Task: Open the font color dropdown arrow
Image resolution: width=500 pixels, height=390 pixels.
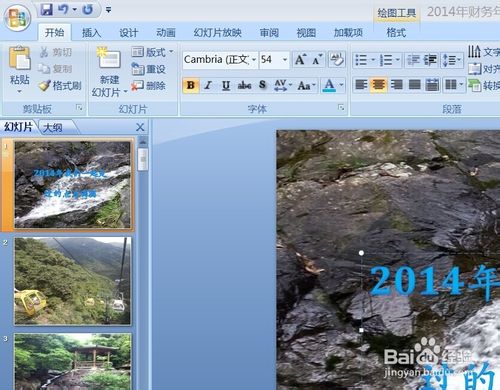Action: click(341, 85)
